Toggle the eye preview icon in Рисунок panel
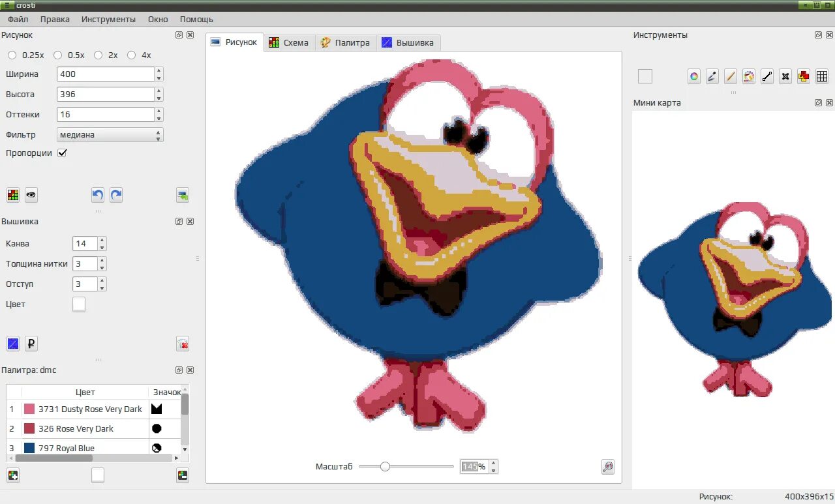Image resolution: width=835 pixels, height=504 pixels. pyautogui.click(x=31, y=195)
